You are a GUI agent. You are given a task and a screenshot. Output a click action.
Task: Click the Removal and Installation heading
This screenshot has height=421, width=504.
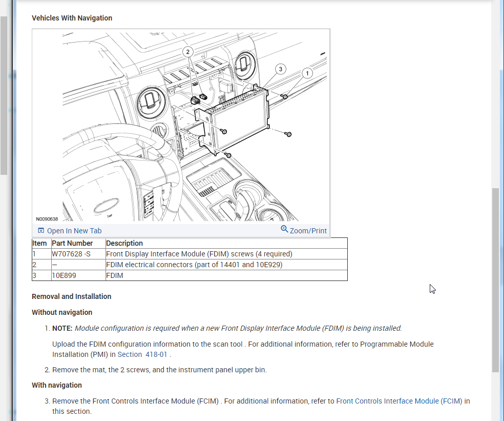[71, 296]
